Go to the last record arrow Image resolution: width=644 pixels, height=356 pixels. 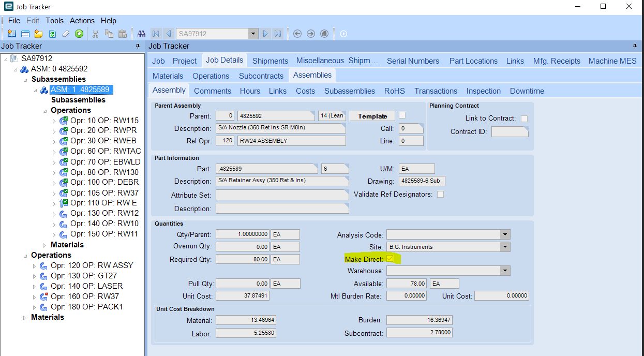click(278, 34)
